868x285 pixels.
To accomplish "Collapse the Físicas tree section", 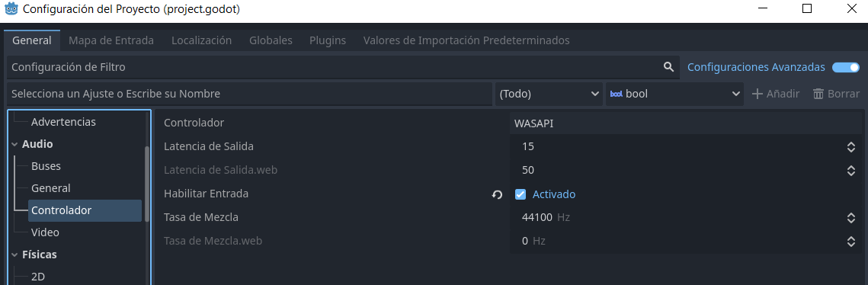I will pos(14,255).
